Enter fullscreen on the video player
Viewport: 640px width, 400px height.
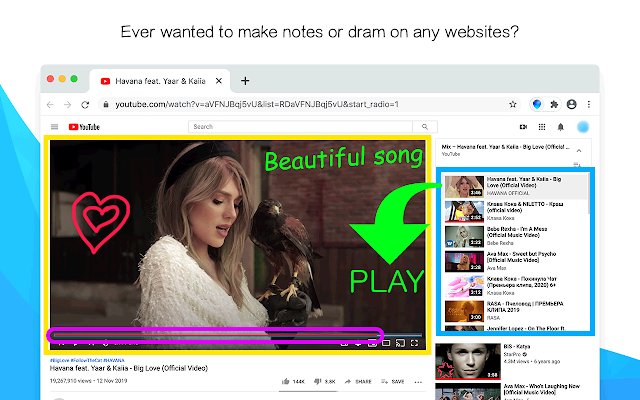(x=414, y=343)
